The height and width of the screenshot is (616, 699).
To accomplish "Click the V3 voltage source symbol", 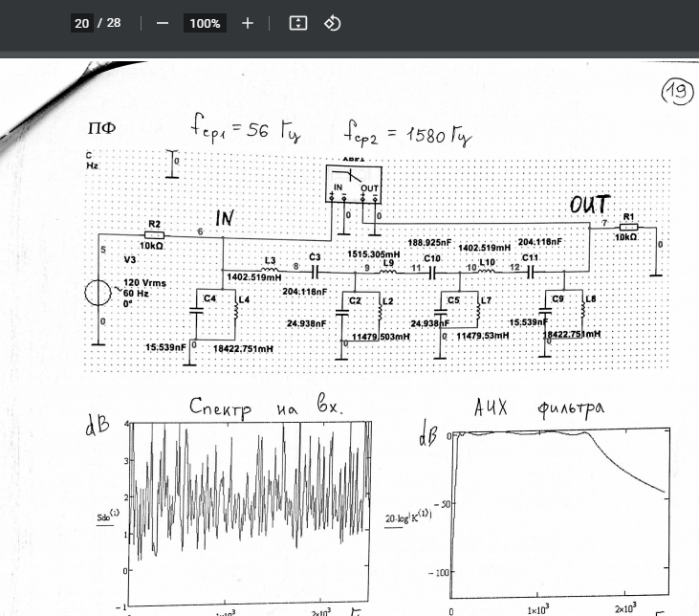I will [98, 293].
